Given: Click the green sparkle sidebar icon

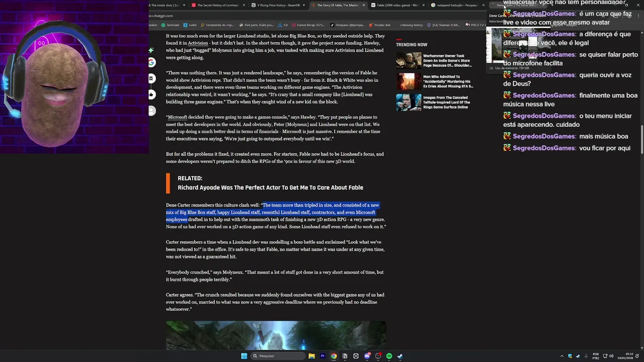Looking at the screenshot, I should 151,50.
